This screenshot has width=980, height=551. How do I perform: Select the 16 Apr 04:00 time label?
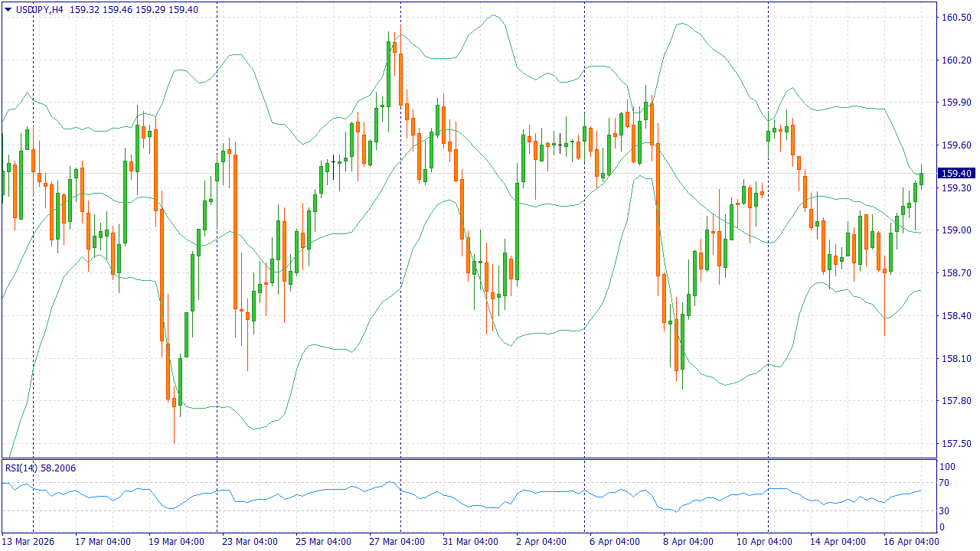click(910, 541)
